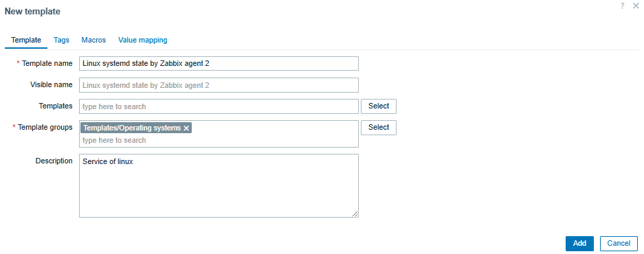Click into the Visible name field

point(219,85)
